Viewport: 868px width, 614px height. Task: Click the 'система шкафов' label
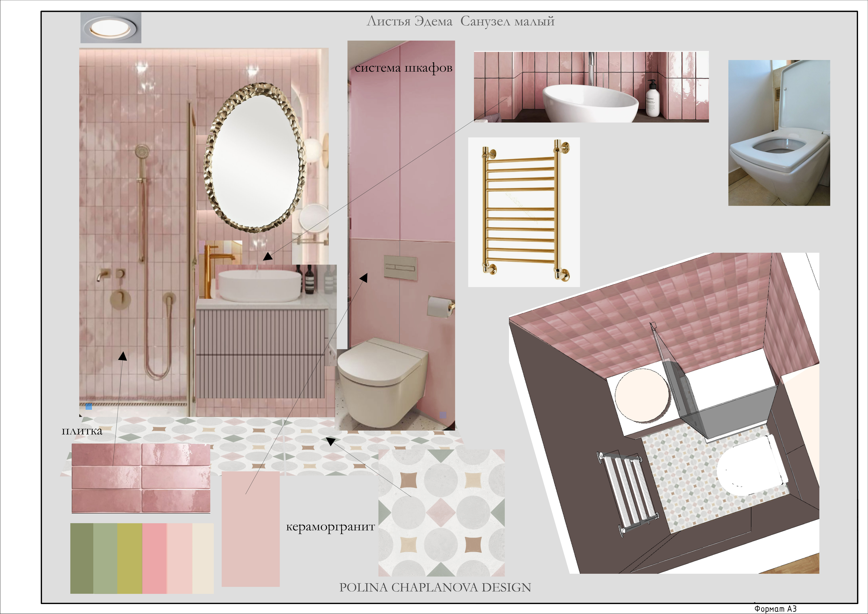point(403,68)
